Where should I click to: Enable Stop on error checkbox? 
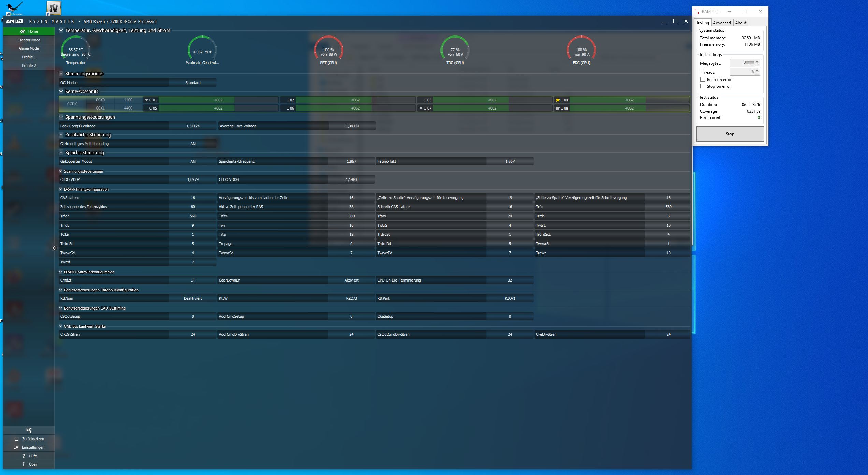click(x=703, y=86)
